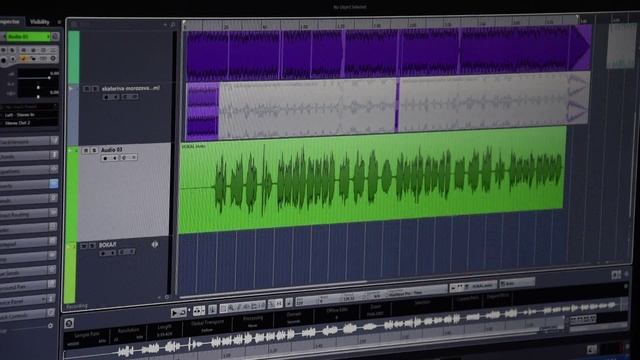Click the audition play button in lower zone

(174, 313)
